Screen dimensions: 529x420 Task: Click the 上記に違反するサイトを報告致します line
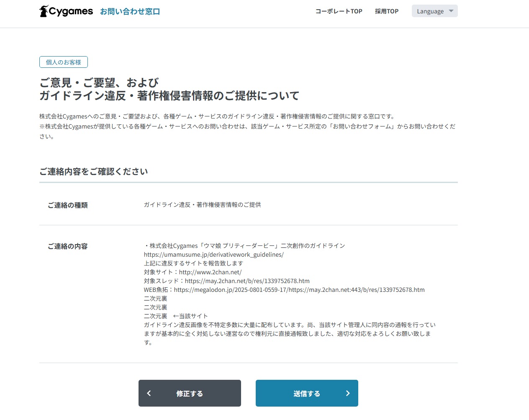(193, 263)
